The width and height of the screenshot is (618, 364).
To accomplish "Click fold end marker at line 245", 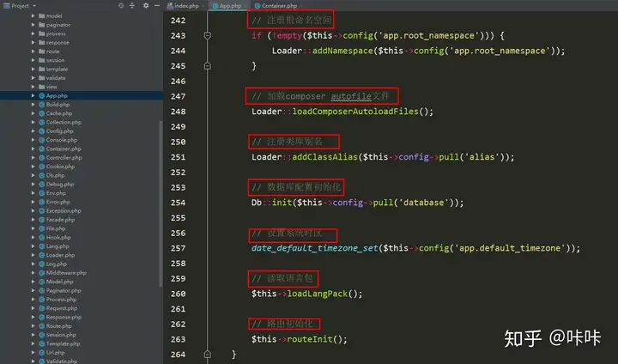I will pos(208,66).
